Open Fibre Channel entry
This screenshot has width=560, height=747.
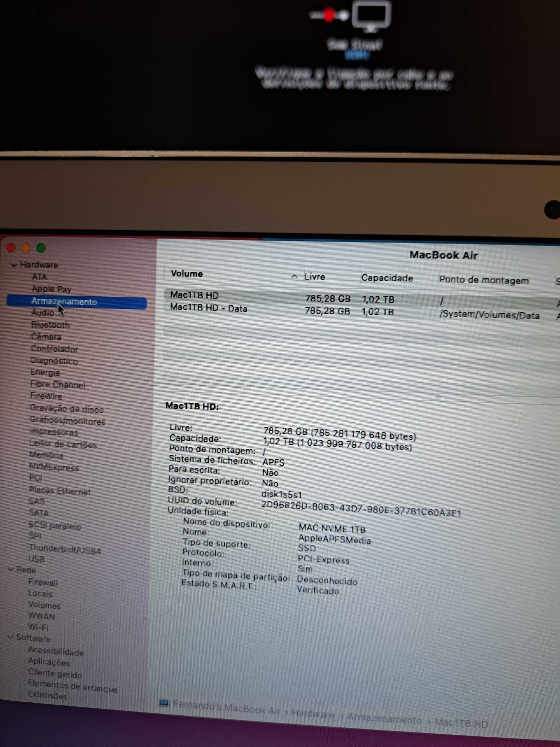(x=58, y=385)
